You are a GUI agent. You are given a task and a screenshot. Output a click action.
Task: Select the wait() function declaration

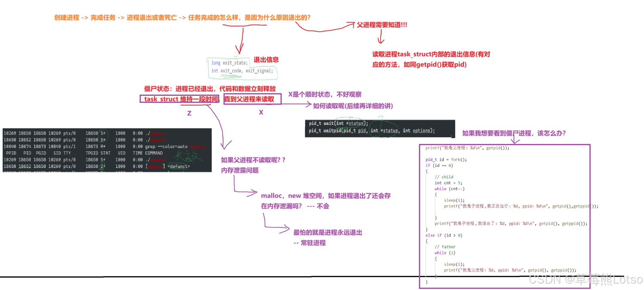coord(338,123)
